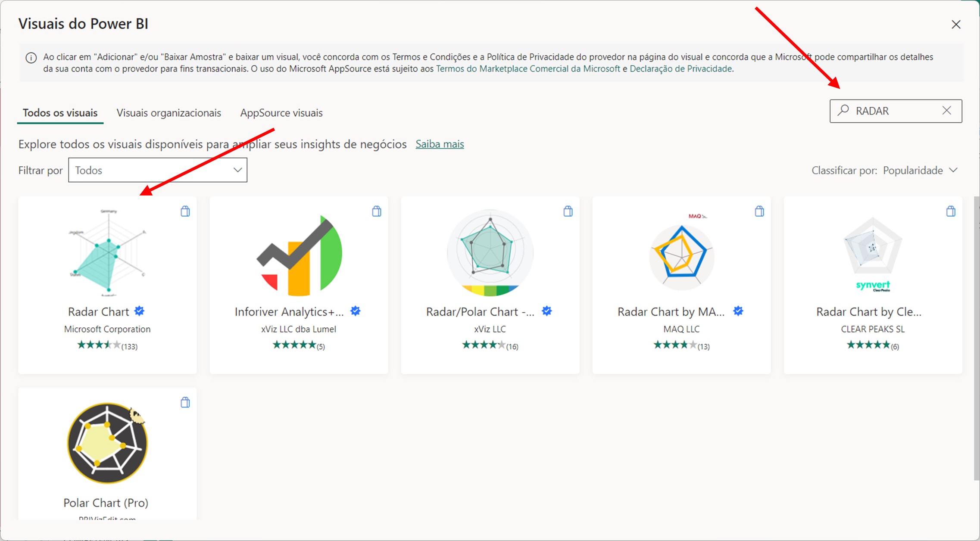Click into the RADAR search field

pyautogui.click(x=896, y=111)
